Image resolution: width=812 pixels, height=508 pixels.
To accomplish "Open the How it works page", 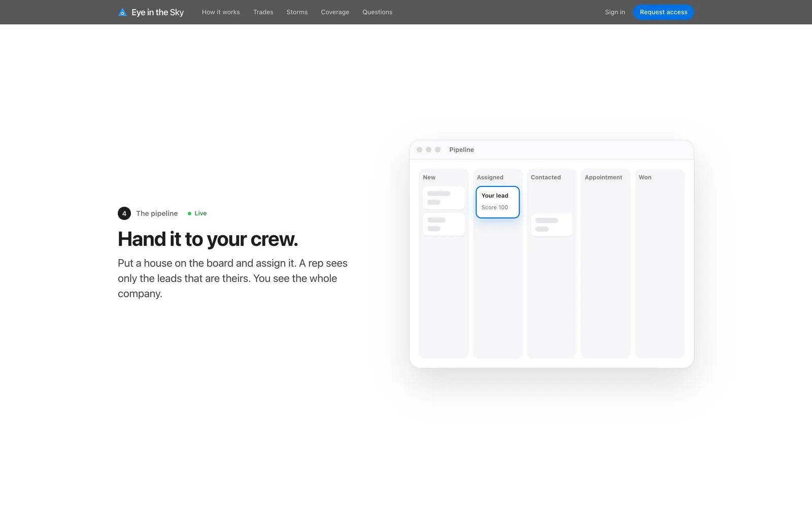I will click(221, 12).
